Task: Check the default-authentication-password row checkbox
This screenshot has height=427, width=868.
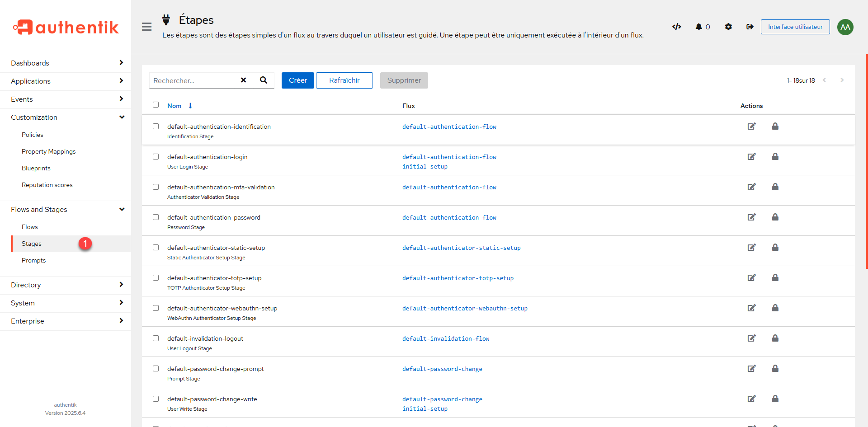Action: tap(156, 217)
